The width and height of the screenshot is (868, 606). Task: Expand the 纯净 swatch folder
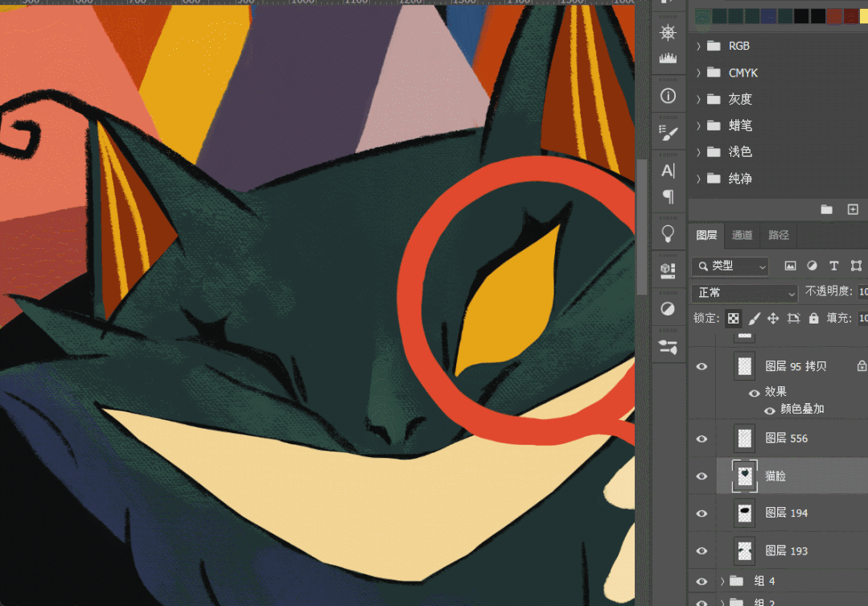pos(698,179)
